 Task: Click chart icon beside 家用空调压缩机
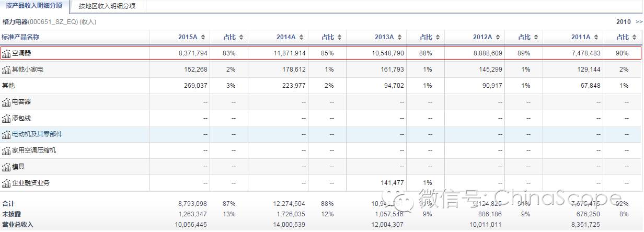(6, 150)
